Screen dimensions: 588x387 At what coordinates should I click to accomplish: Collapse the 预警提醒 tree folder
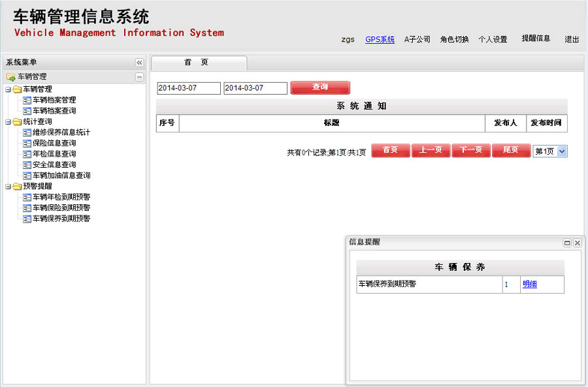[8, 186]
